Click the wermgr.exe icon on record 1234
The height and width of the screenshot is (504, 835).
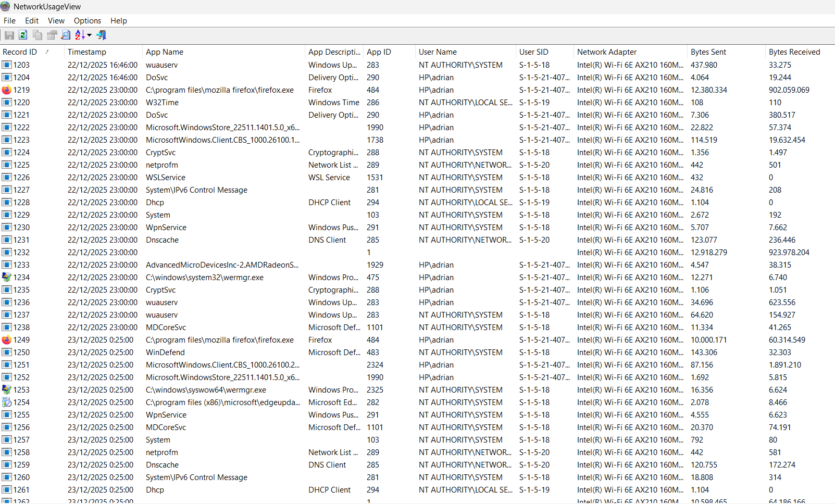[7, 278]
